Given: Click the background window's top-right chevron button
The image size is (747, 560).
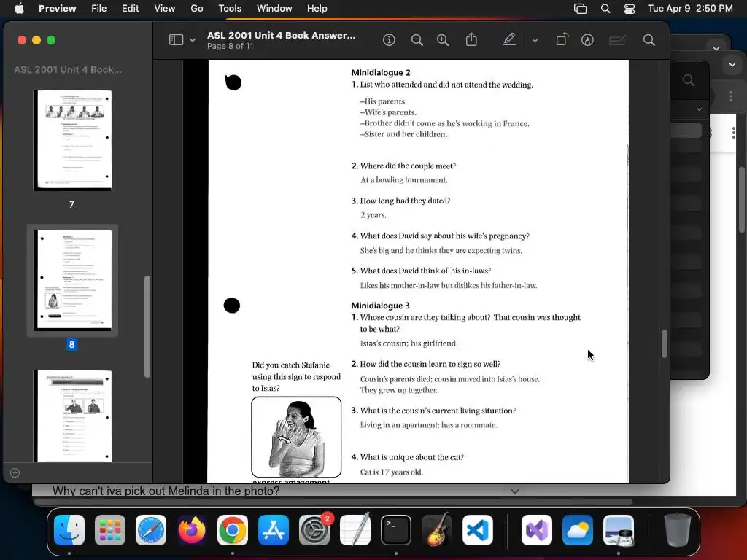Looking at the screenshot, I should [732, 65].
